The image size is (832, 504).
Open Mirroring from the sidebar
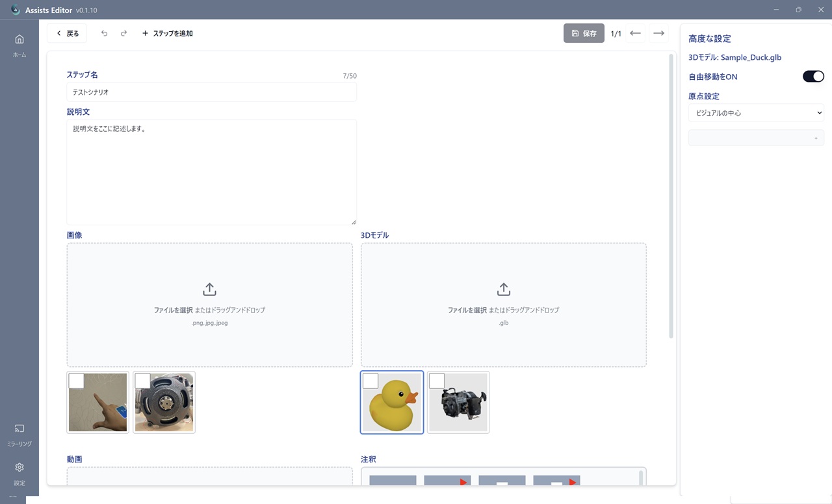coord(19,429)
